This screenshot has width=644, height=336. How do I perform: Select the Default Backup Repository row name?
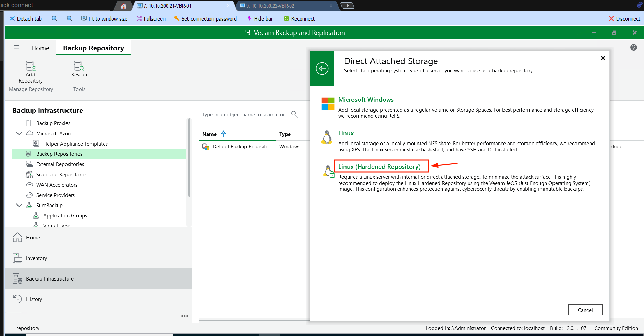[x=242, y=147]
